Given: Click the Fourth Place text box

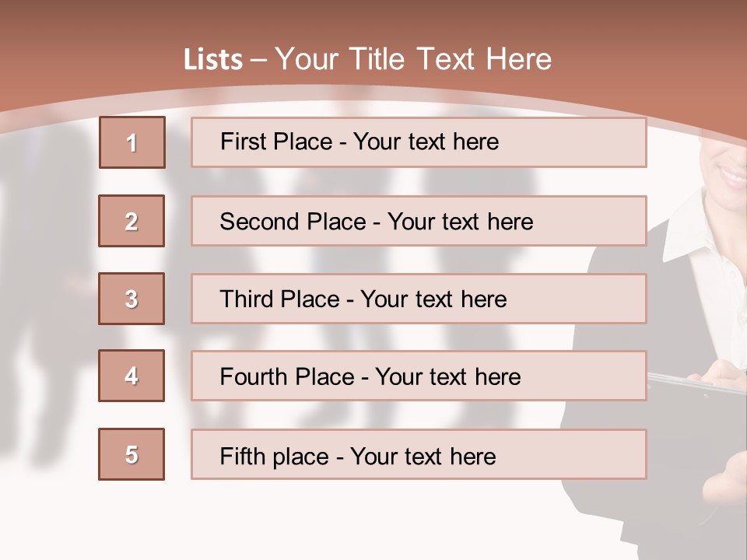Looking at the screenshot, I should (419, 376).
